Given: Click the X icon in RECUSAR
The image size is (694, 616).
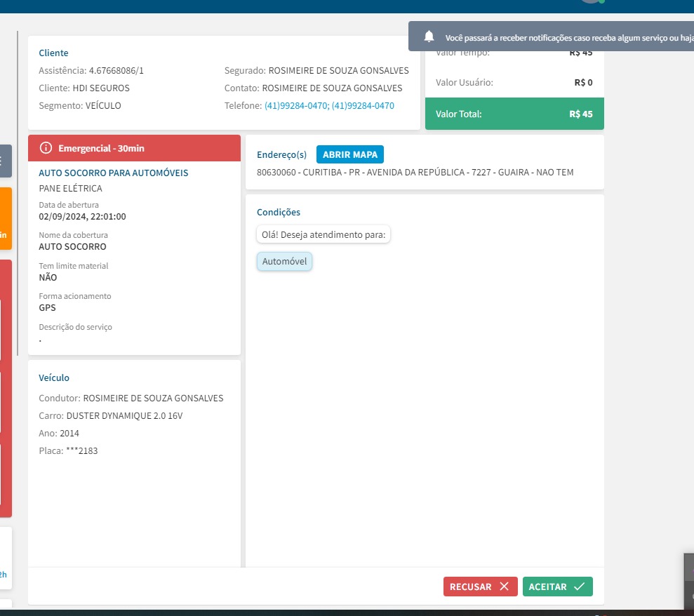Looking at the screenshot, I should (x=504, y=587).
